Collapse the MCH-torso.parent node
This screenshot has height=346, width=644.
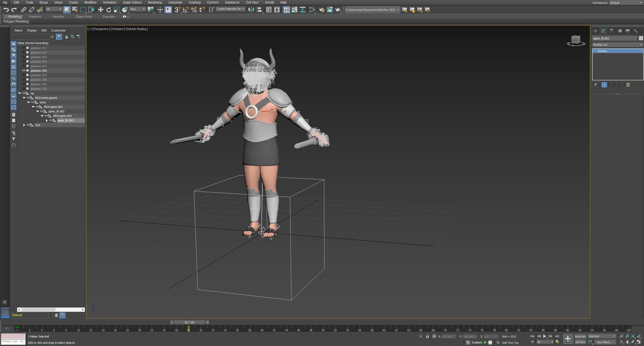pyautogui.click(x=24, y=98)
